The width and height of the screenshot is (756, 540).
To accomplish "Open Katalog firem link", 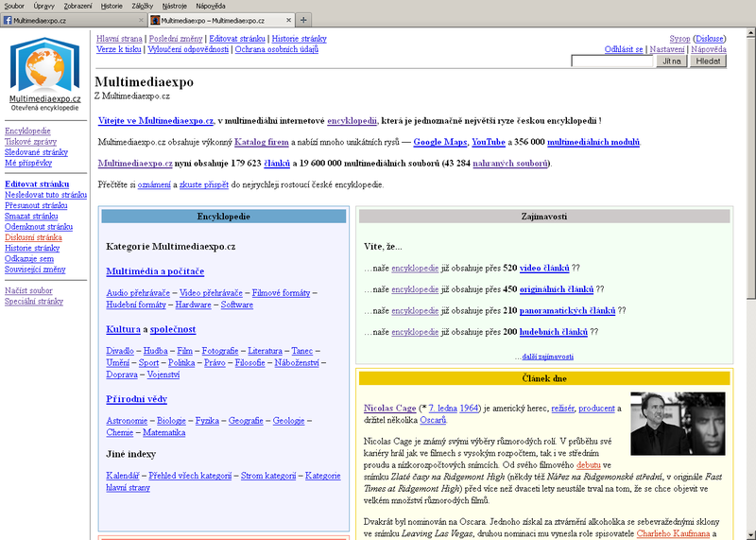I will coord(262,142).
